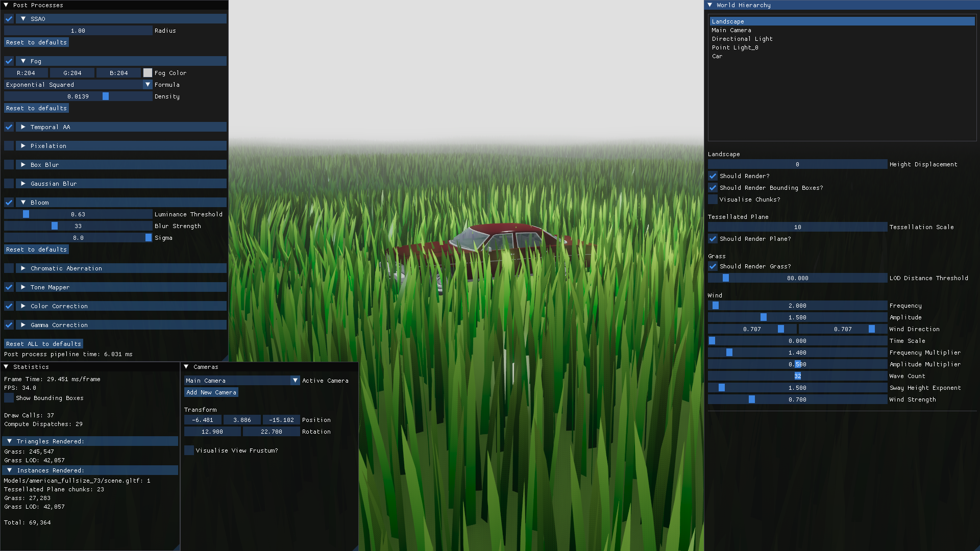
Task: Click the camera Rotation first value field
Action: tap(212, 432)
